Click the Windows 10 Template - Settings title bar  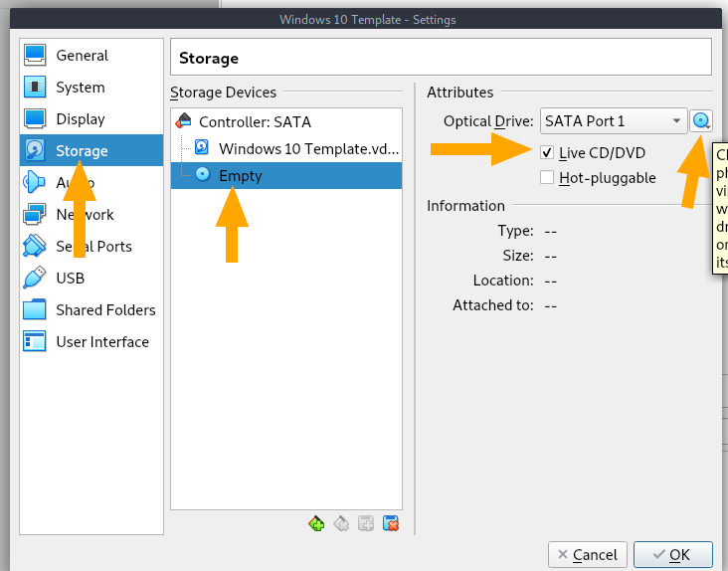pyautogui.click(x=366, y=20)
